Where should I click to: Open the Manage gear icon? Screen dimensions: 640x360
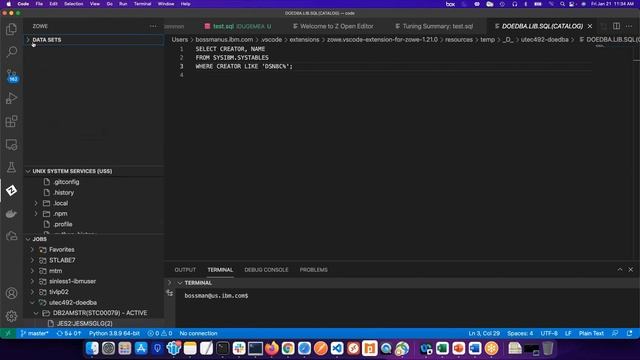point(11,316)
